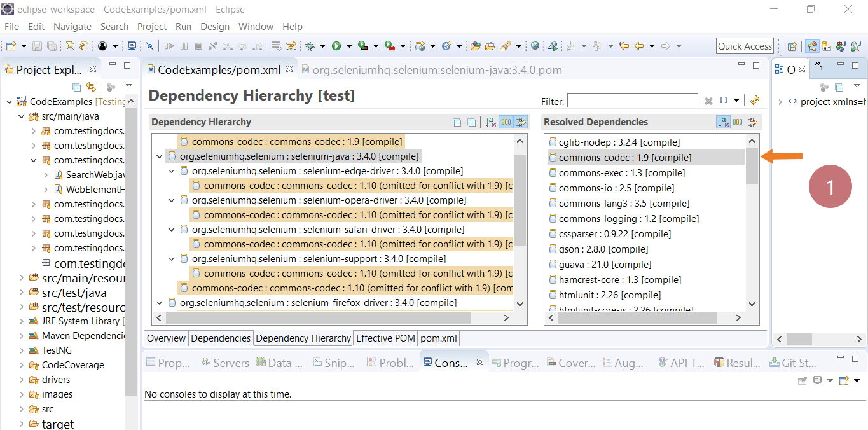Launch with Coverage using the coverage toolbar icon
This screenshot has height=430, width=868.
363,46
